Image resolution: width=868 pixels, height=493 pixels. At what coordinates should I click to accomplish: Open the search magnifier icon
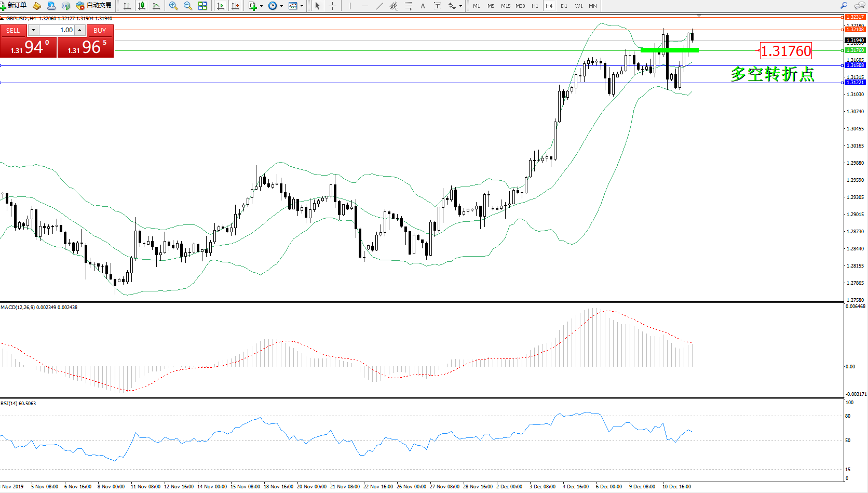point(844,6)
